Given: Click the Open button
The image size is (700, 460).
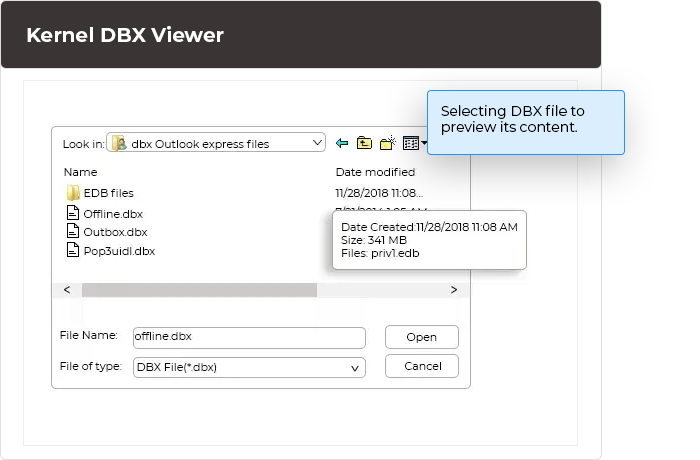Looking at the screenshot, I should pos(421,337).
